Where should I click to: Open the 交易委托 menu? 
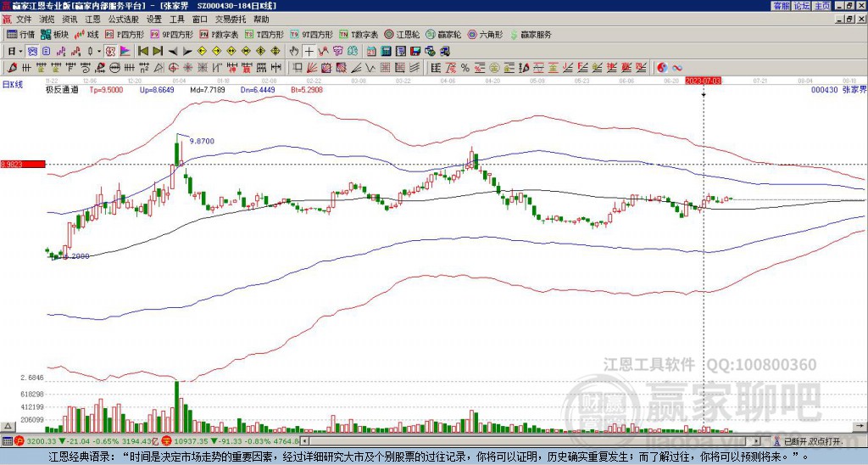(x=231, y=20)
